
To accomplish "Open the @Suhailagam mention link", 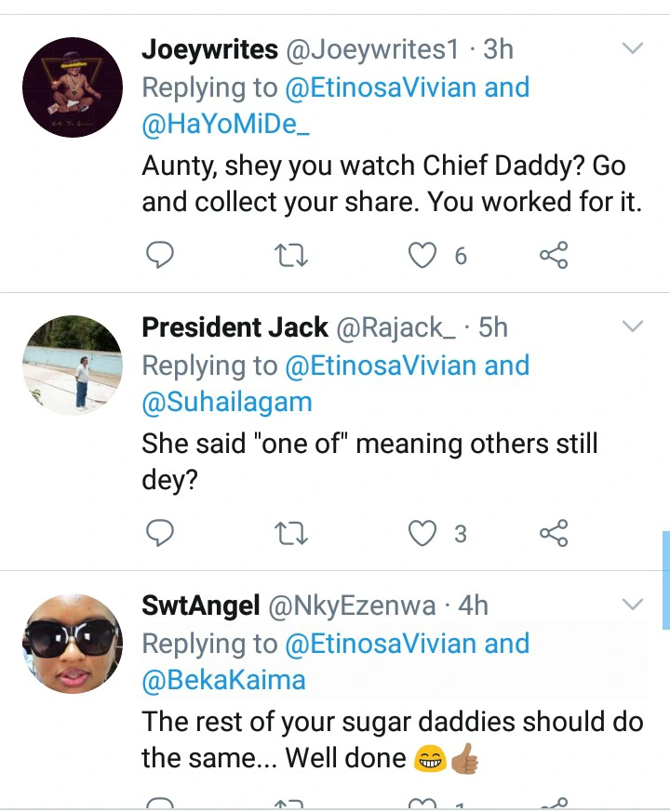I will [x=226, y=403].
